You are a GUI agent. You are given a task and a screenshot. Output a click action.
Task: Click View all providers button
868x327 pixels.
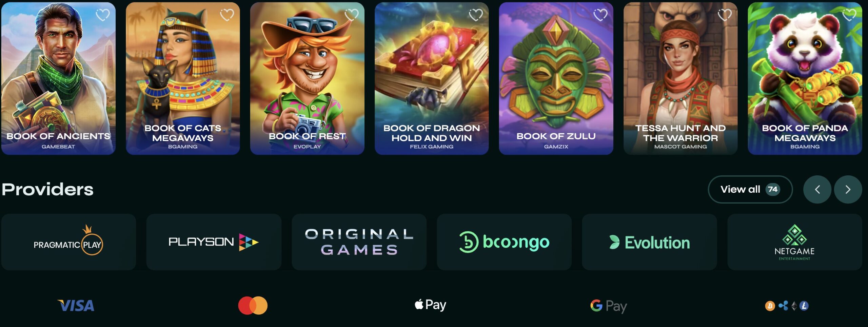(750, 189)
